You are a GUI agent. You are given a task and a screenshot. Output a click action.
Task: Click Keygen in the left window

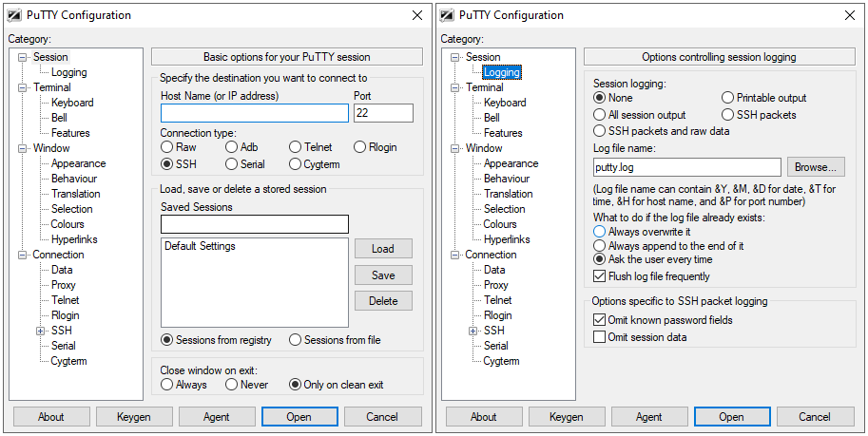point(134,417)
